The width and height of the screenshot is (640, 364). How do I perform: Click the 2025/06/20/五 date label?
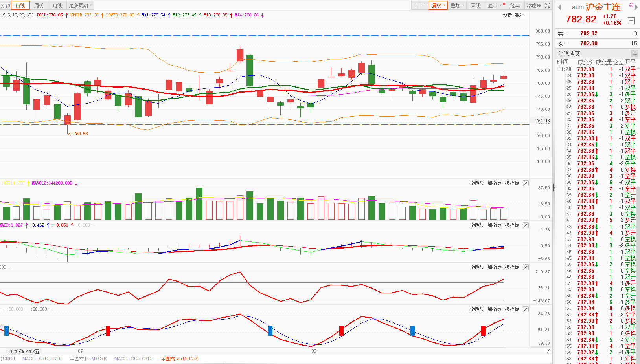[x=24, y=351]
